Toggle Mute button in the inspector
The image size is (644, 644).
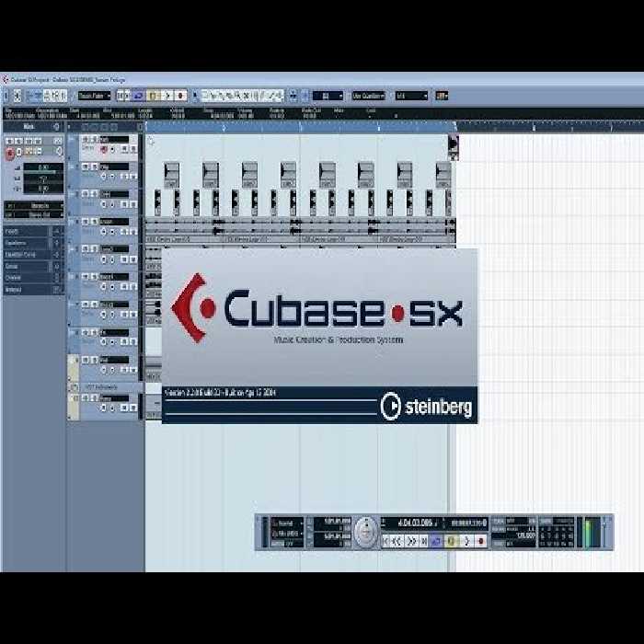(x=8, y=141)
